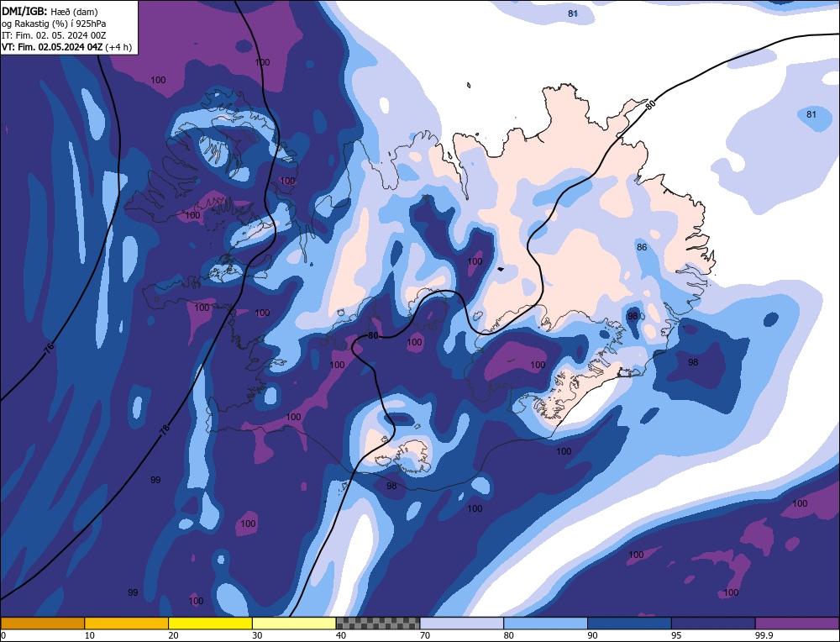Image resolution: width=840 pixels, height=642 pixels.
Task: Click the "og Rakastig (%) í 925hPa" line
Action: 54,24
